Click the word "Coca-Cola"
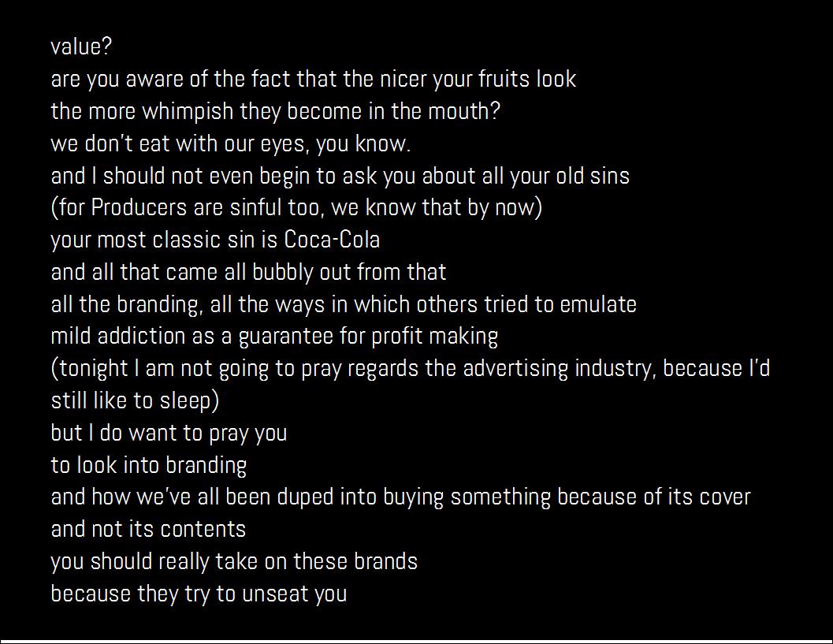833x644 pixels. [x=332, y=240]
